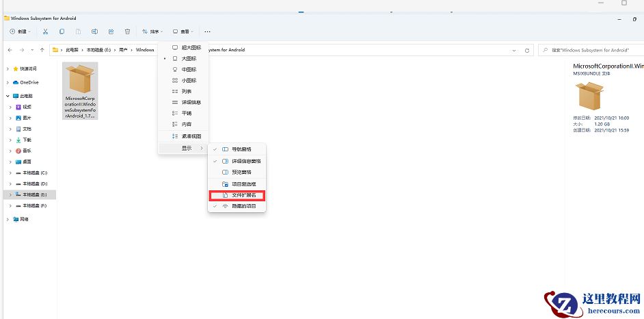Image resolution: width=644 pixels, height=319 pixels.
Task: Choose 小图标 view option
Action: point(184,81)
